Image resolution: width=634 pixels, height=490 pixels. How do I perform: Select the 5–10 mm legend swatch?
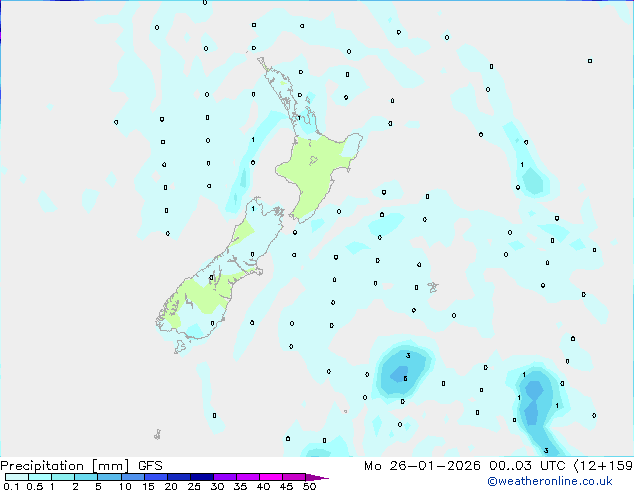tap(109, 477)
